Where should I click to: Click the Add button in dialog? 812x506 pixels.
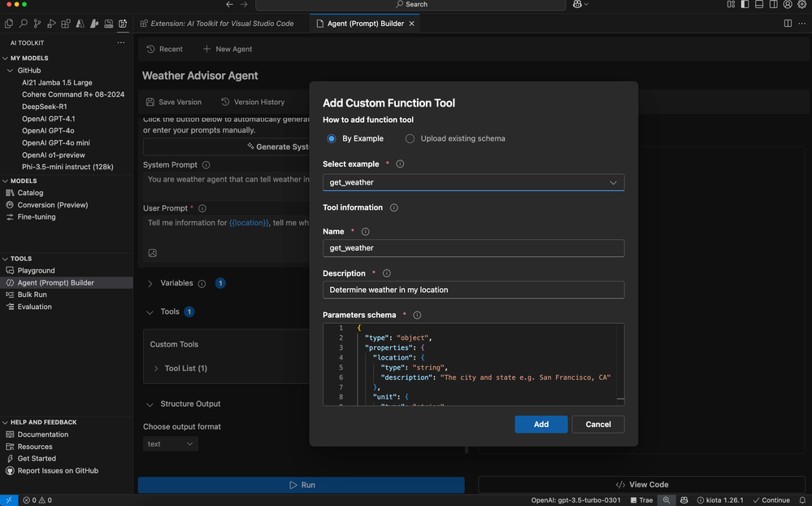[541, 424]
